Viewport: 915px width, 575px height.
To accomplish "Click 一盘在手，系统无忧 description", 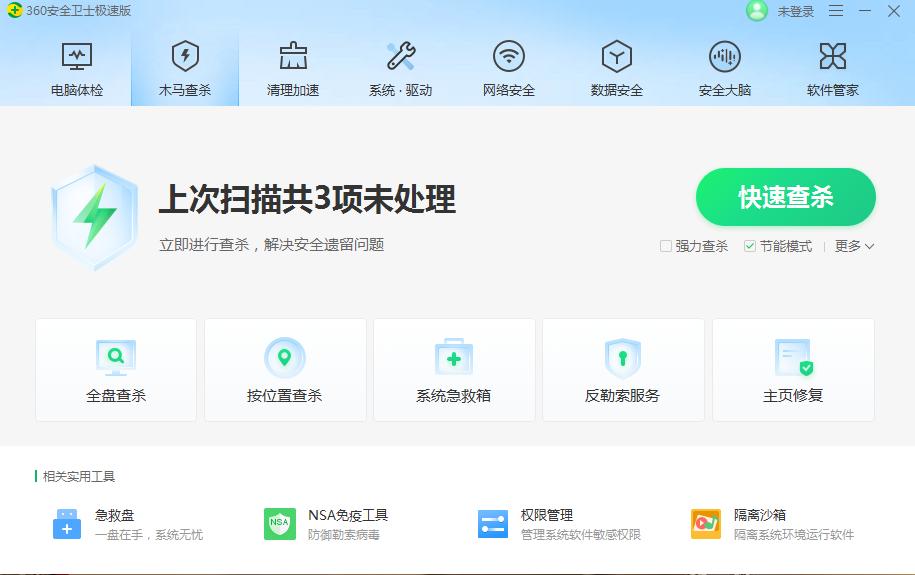I will pyautogui.click(x=149, y=535).
